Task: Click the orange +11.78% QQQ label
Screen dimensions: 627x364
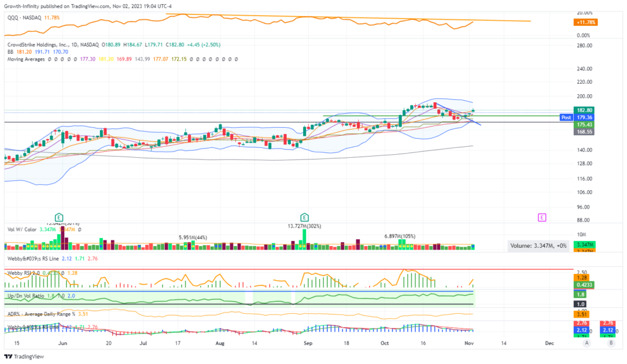Action: pos(587,23)
